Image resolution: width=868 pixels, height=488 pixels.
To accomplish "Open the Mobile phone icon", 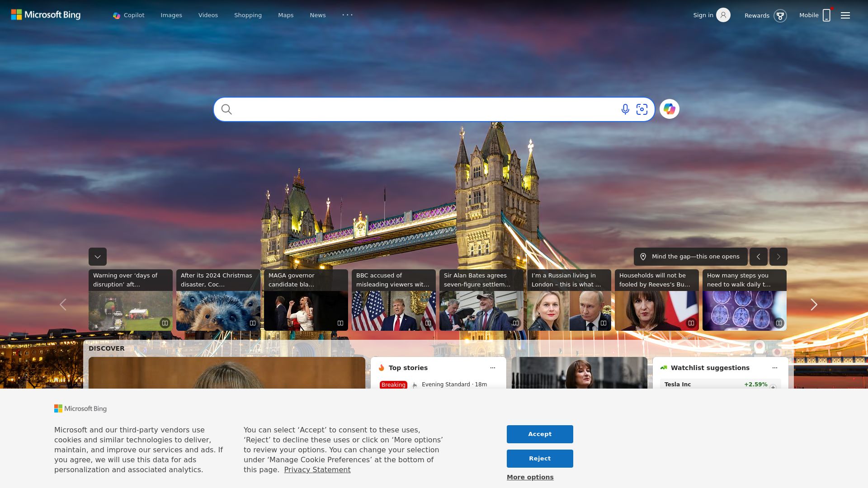I will pos(827,15).
